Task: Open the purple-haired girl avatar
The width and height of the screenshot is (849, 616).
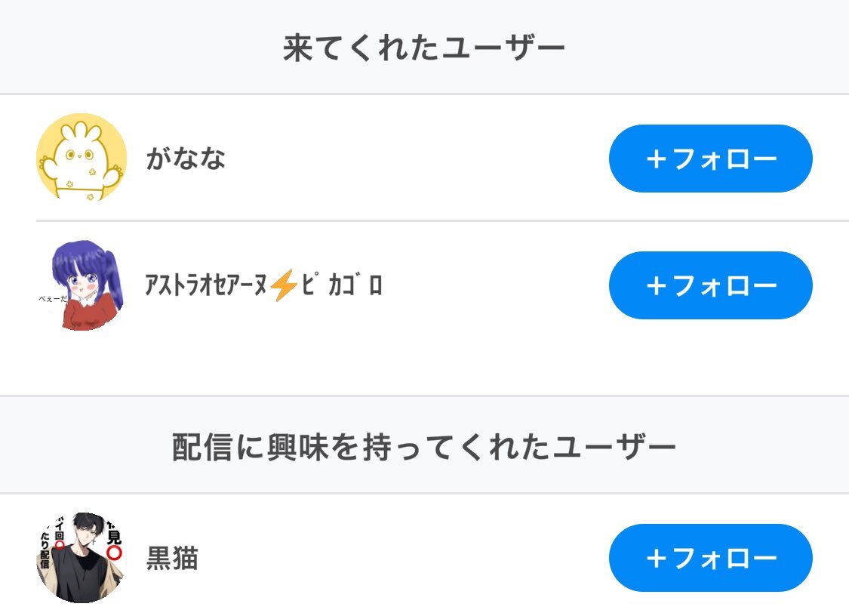Action: 82,285
